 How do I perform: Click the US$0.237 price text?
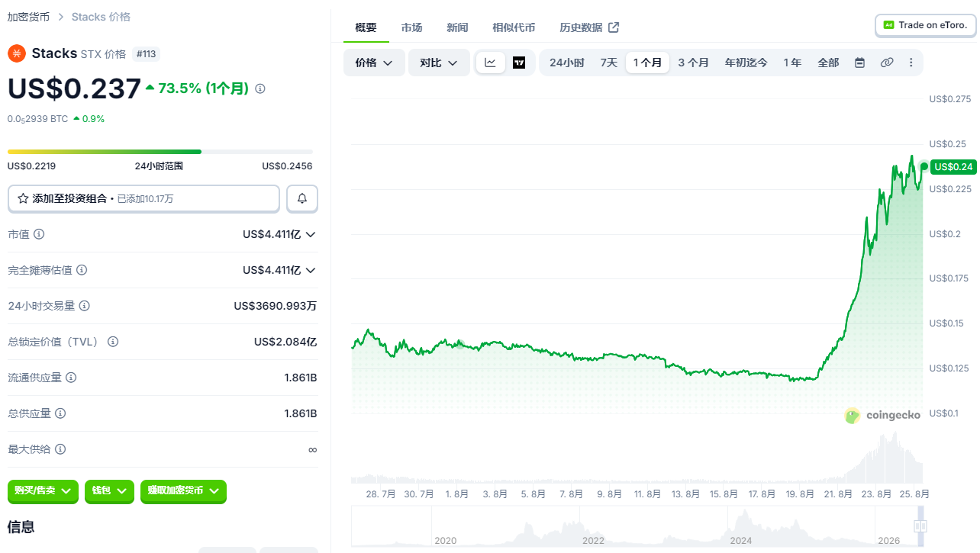pos(74,88)
